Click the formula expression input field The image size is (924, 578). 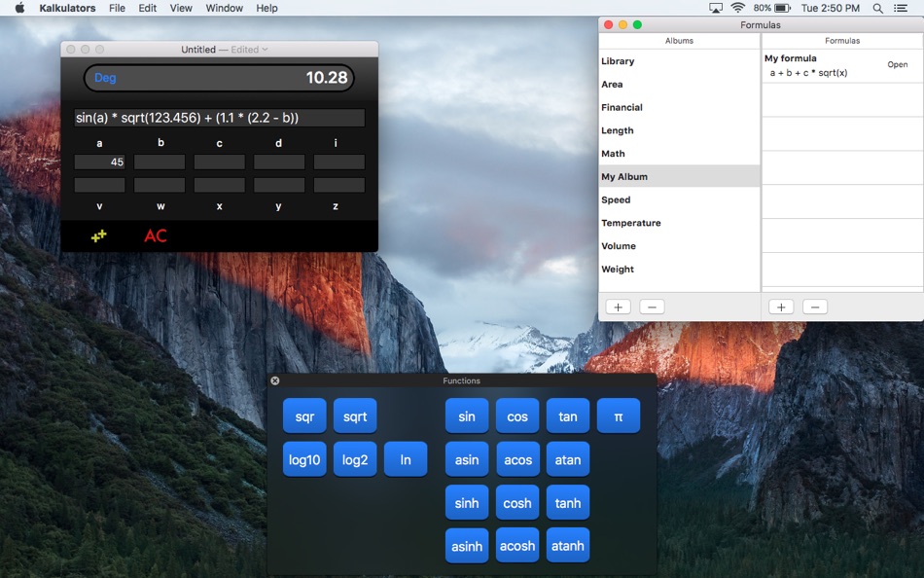coord(219,118)
